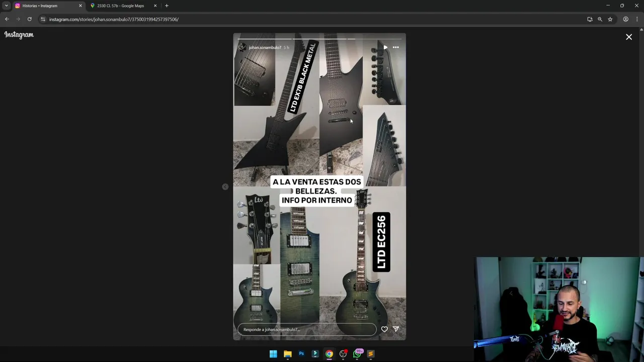
Task: Open the Filmora app in taskbar
Action: point(315,354)
